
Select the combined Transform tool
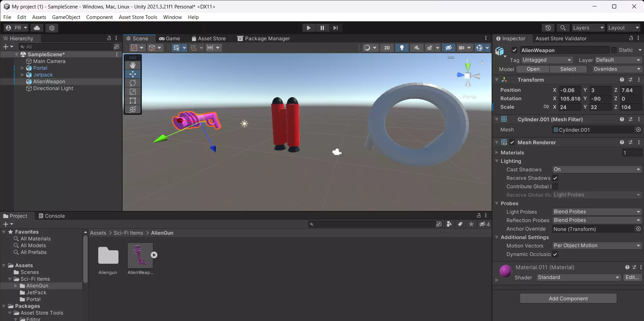133,109
